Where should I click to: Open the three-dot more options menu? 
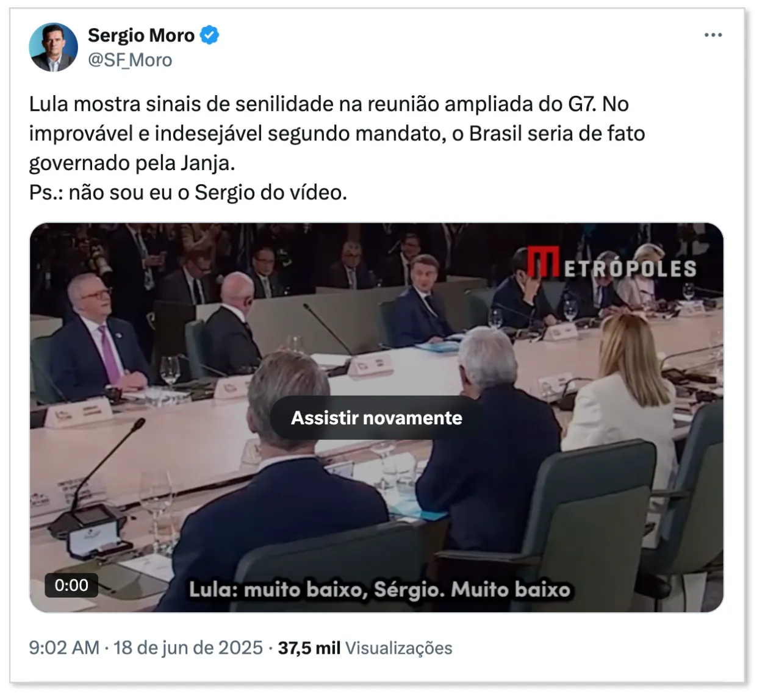(713, 35)
